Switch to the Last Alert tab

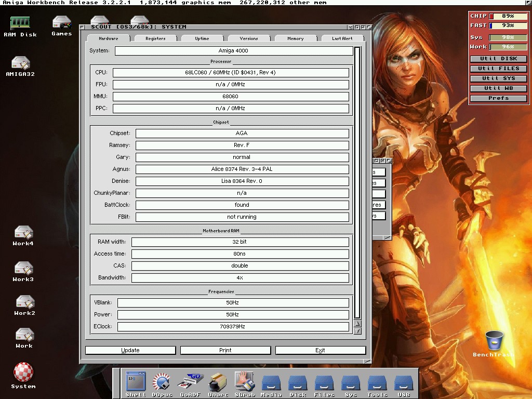click(x=342, y=38)
